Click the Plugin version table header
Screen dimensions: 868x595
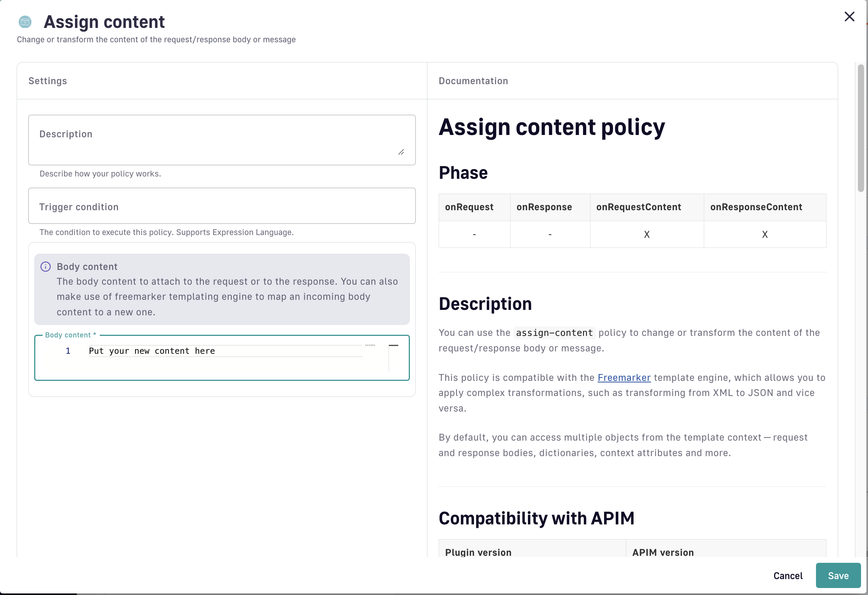coord(478,552)
